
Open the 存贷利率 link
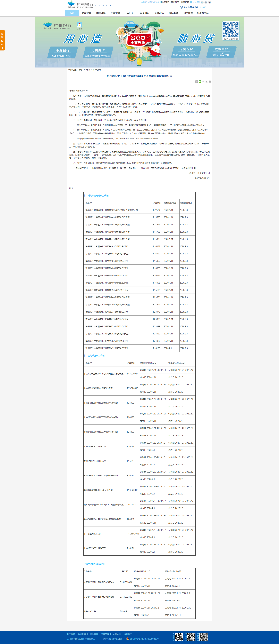click(175, 2)
